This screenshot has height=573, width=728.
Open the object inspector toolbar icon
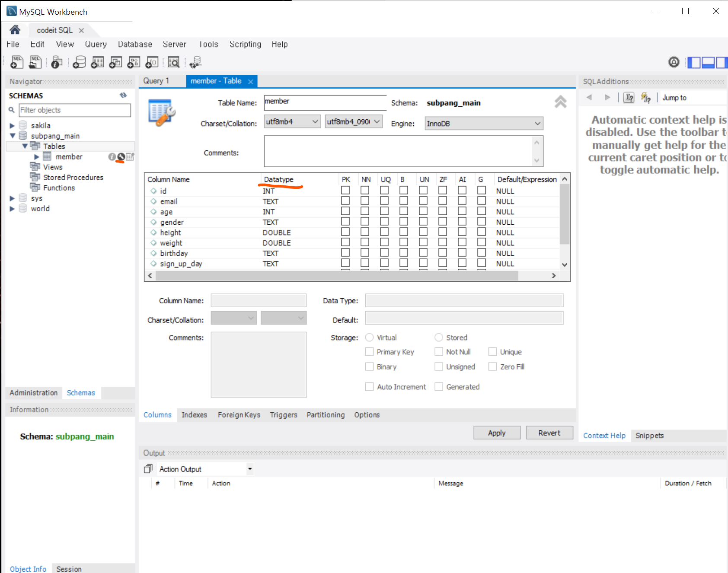point(57,62)
